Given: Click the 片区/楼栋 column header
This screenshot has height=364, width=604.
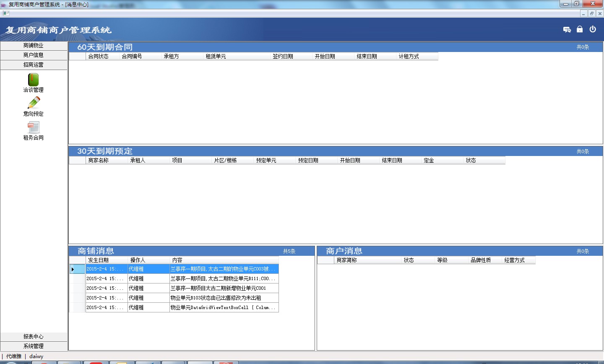Looking at the screenshot, I should tap(233, 160).
